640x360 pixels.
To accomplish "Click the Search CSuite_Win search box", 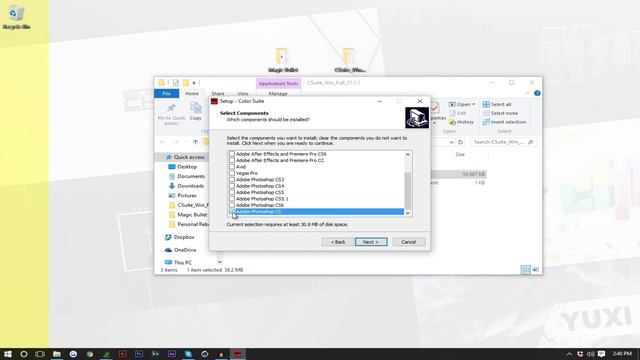I will point(503,142).
